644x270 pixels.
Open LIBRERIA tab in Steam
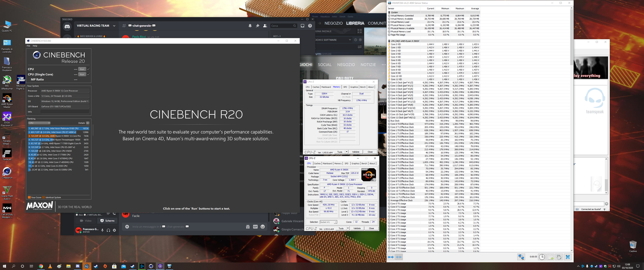coord(355,23)
